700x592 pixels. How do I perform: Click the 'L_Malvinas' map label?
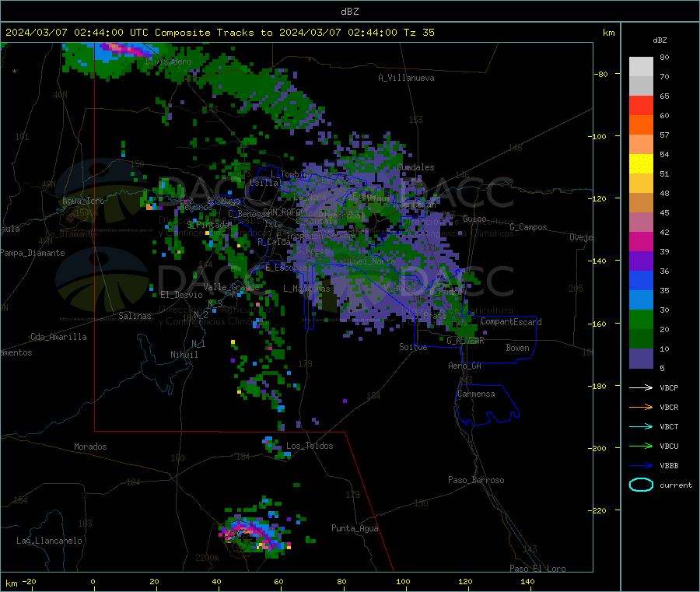(306, 289)
